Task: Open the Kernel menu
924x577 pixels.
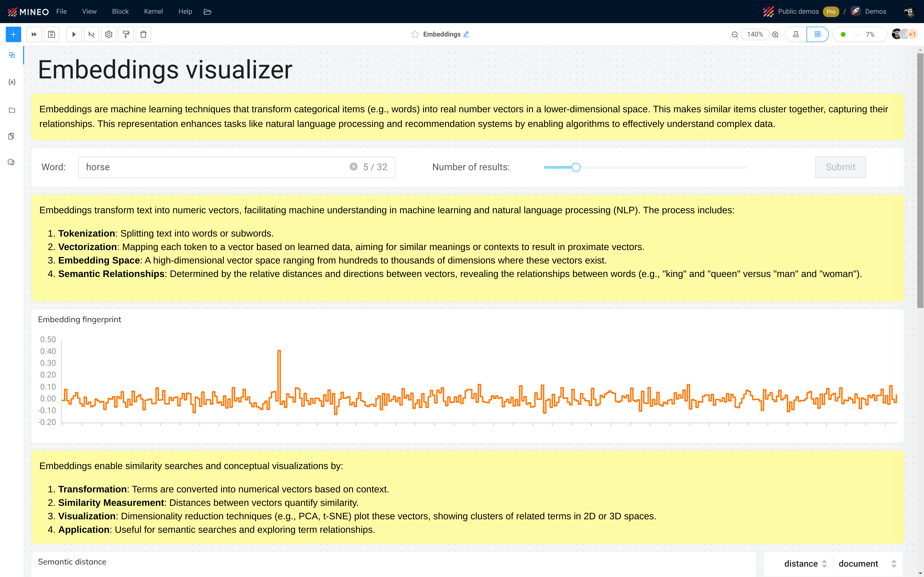Action: pyautogui.click(x=153, y=12)
